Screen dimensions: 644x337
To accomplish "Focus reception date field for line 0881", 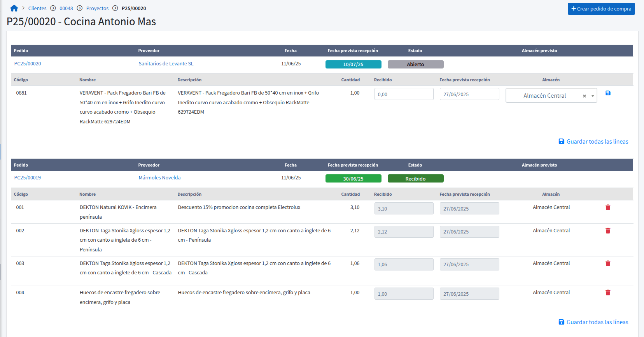I will coord(469,94).
